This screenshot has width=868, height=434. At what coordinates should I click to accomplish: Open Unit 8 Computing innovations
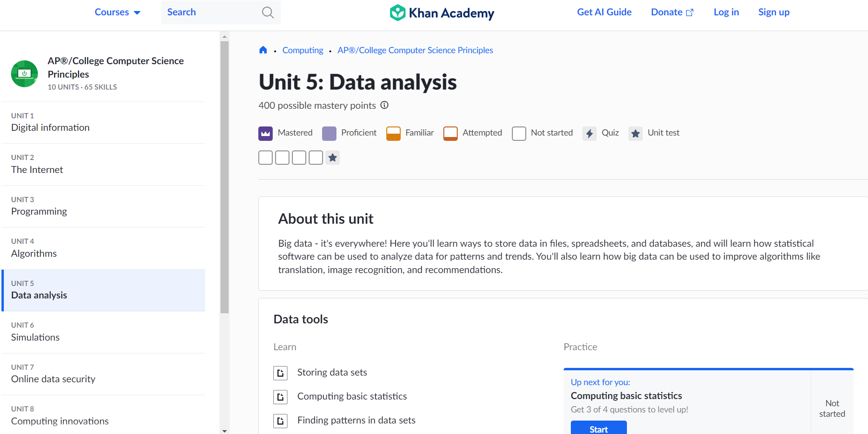pos(104,416)
